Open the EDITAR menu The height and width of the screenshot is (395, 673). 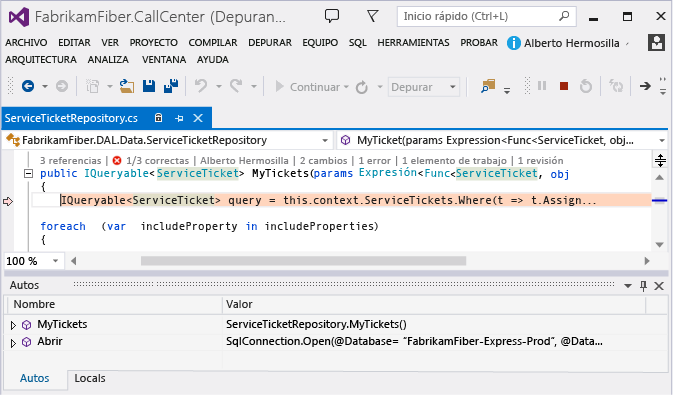74,43
